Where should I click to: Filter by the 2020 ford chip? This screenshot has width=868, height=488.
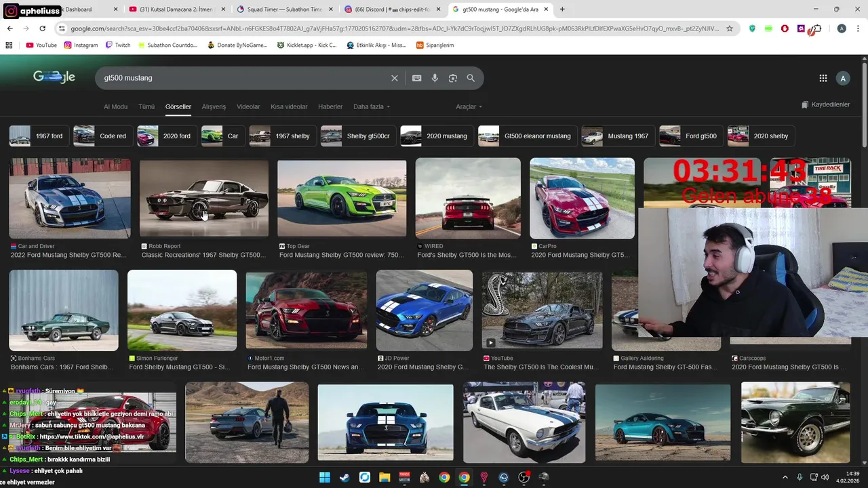coord(167,136)
